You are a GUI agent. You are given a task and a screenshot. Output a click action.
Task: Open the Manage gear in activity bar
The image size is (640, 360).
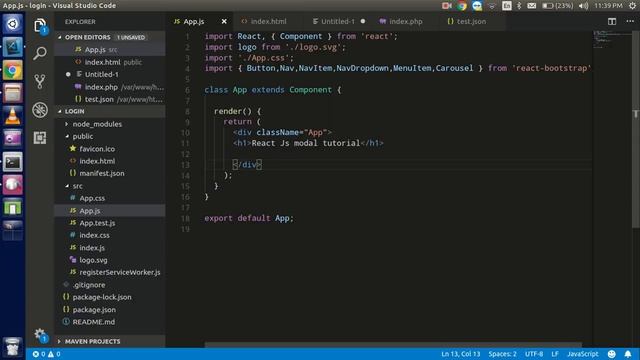click(40, 335)
